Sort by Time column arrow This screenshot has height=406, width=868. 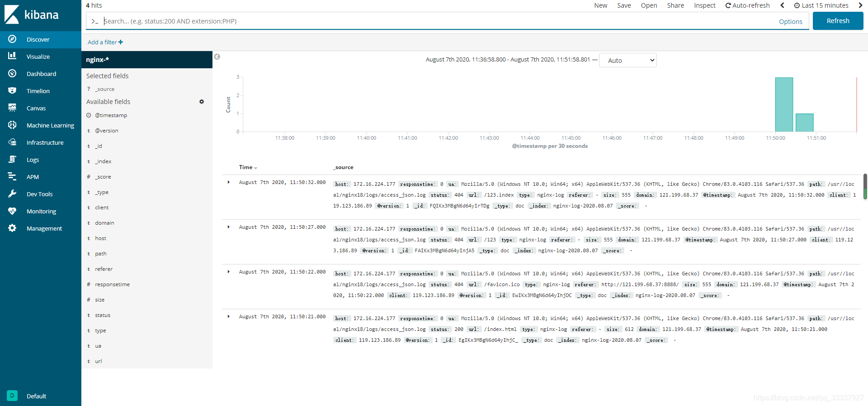255,168
